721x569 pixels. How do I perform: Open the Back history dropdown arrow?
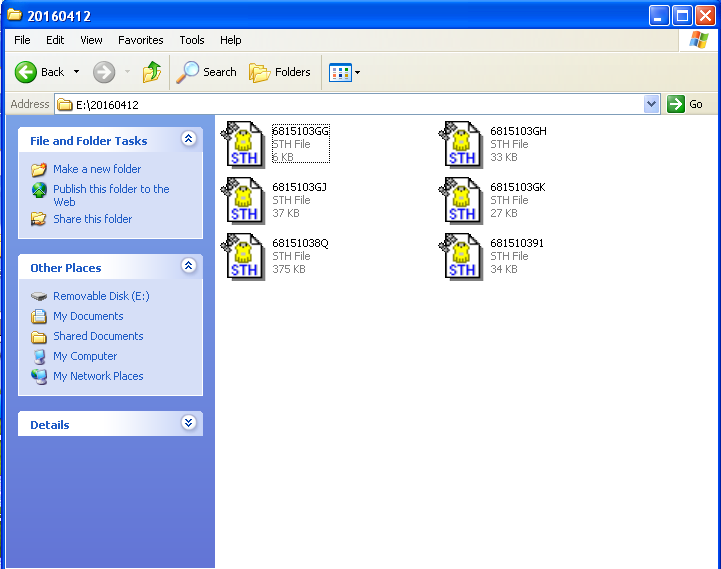pyautogui.click(x=76, y=72)
